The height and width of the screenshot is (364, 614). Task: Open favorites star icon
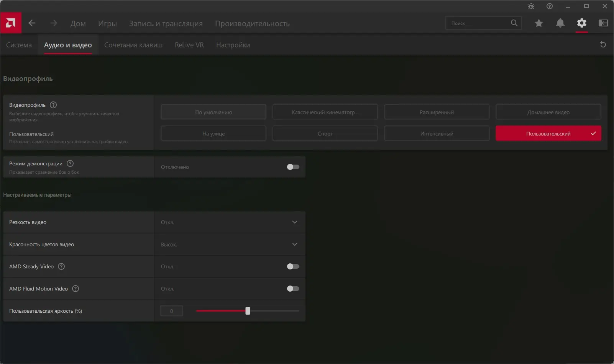pyautogui.click(x=539, y=23)
